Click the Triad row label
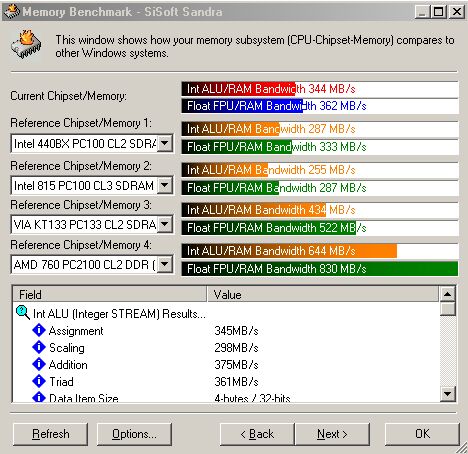This screenshot has width=468, height=454. (x=61, y=382)
